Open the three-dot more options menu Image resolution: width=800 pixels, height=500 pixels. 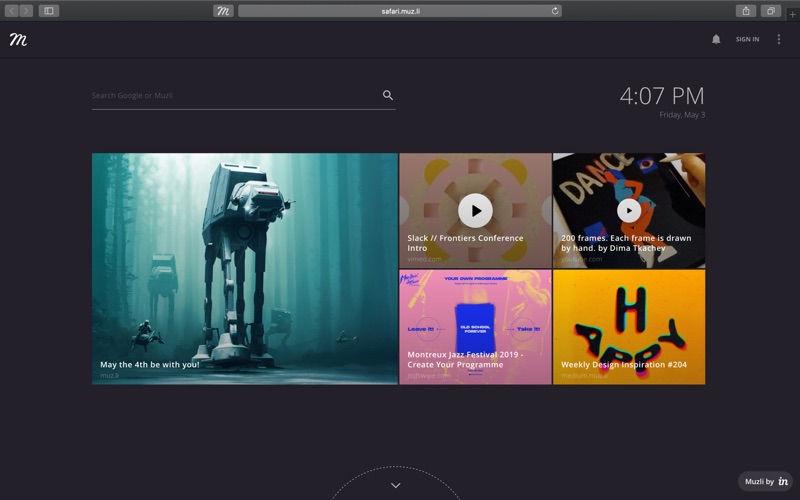[x=779, y=39]
